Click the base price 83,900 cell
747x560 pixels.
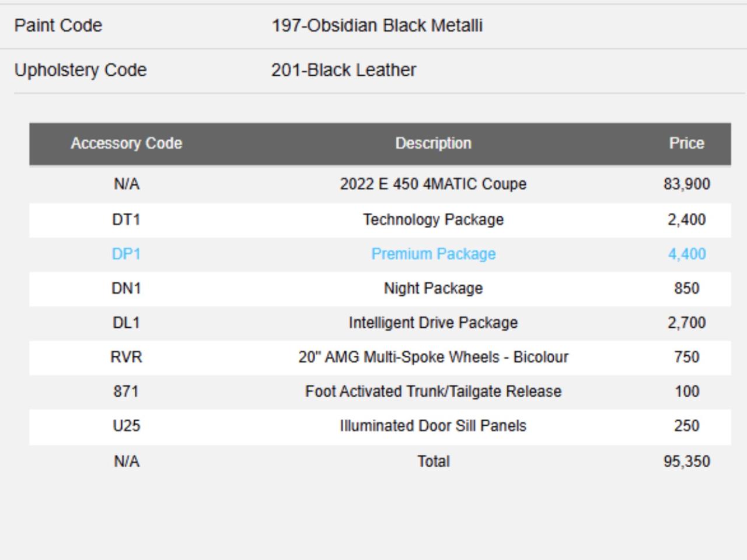tap(687, 184)
